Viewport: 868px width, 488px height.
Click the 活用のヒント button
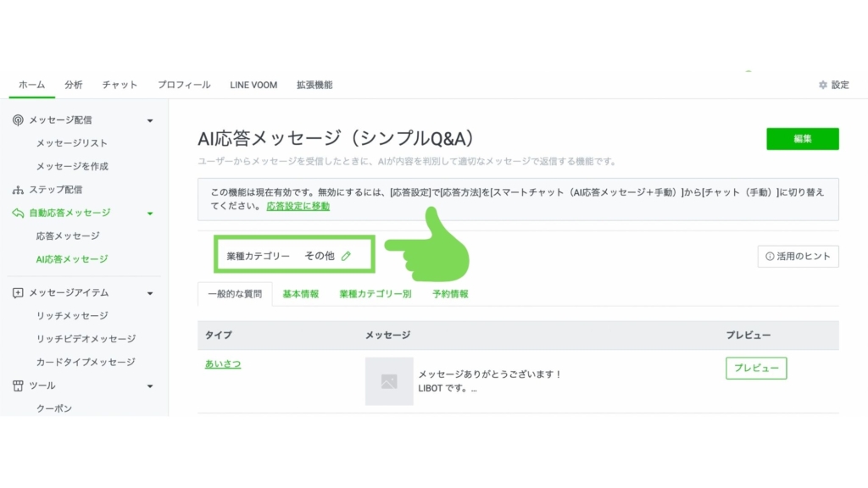pos(798,256)
